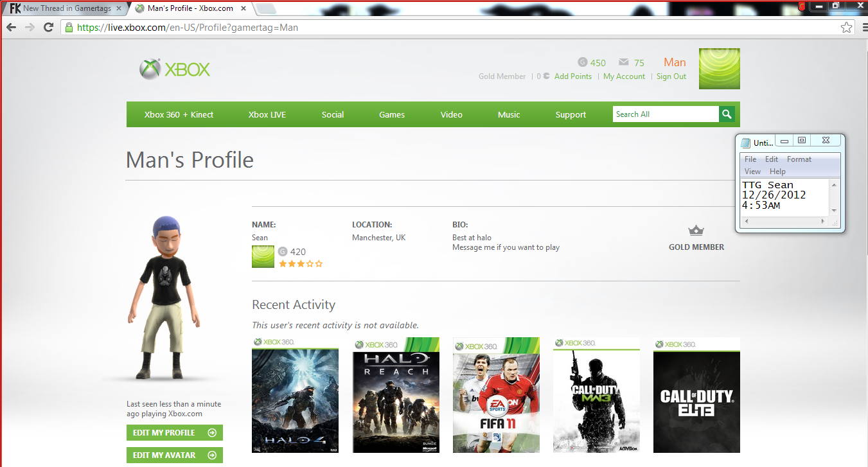The width and height of the screenshot is (868, 467).
Task: Click Notepad vertical scrollbar up arrow
Action: point(834,184)
